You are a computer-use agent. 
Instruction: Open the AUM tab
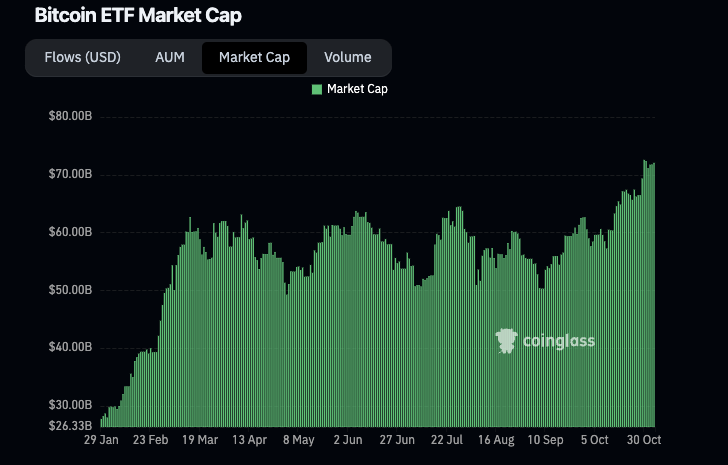click(x=170, y=57)
